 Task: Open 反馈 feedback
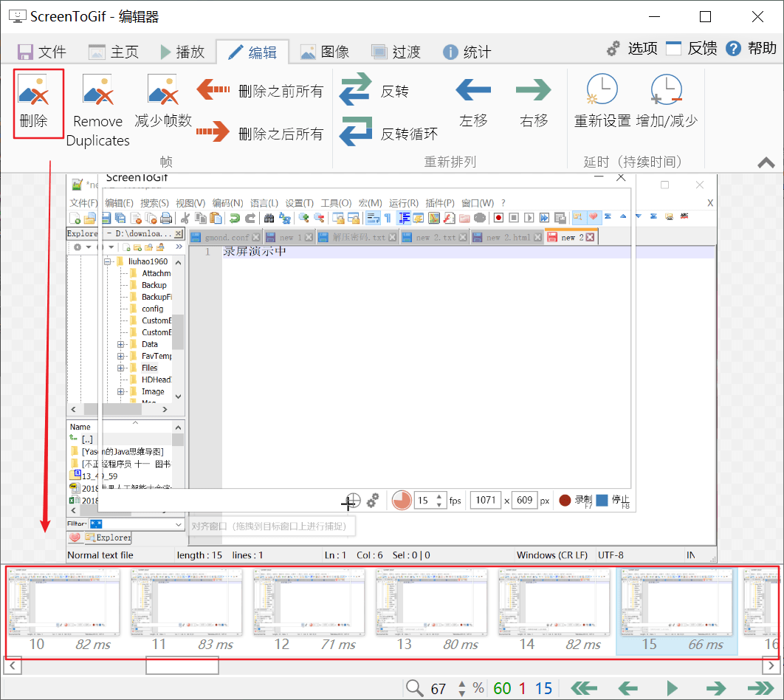coord(692,49)
